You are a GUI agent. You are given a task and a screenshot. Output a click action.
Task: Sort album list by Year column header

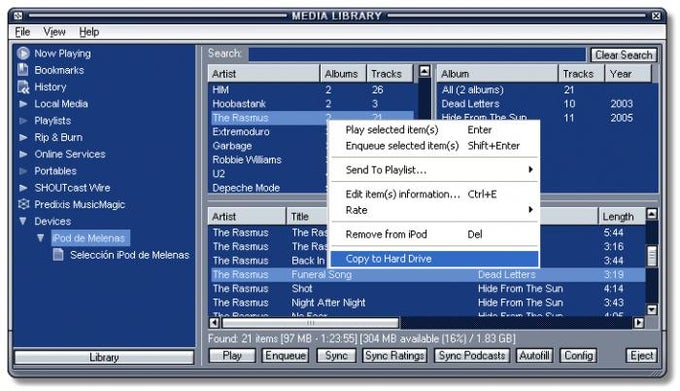[x=628, y=74]
